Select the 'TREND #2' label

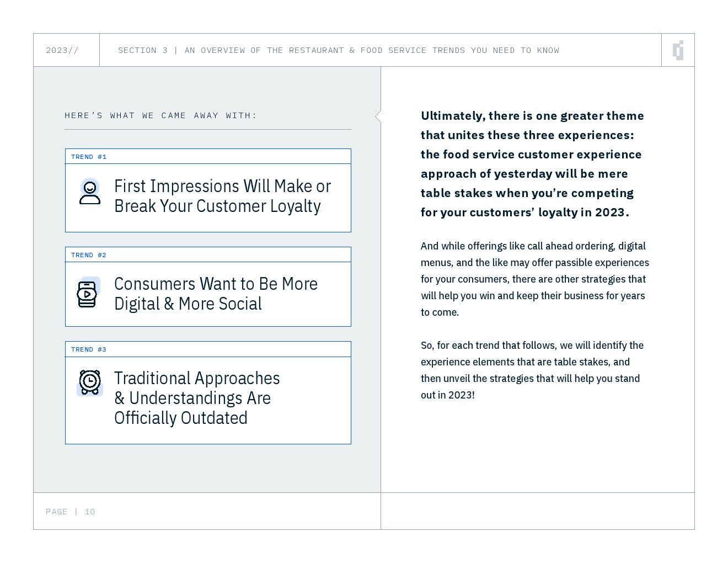[89, 255]
